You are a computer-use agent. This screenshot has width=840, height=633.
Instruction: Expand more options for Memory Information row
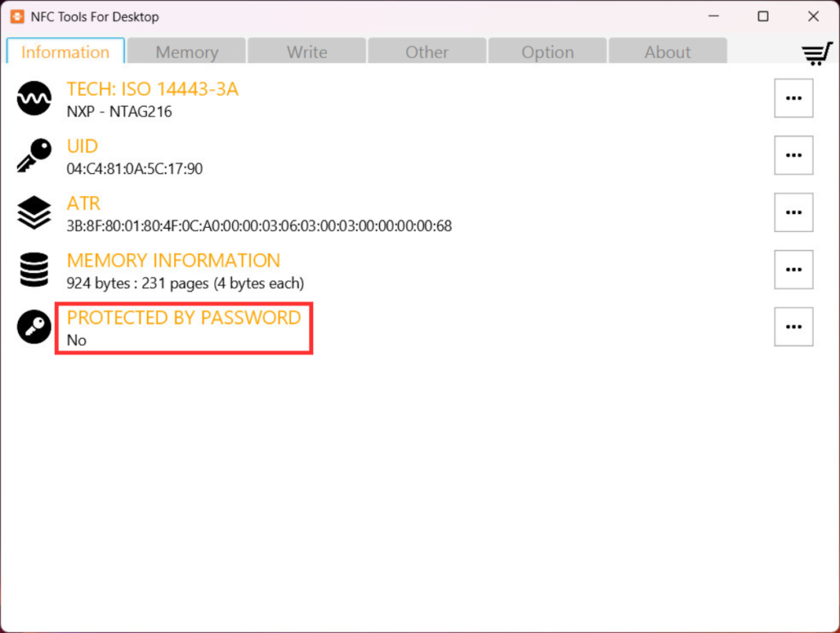tap(793, 270)
